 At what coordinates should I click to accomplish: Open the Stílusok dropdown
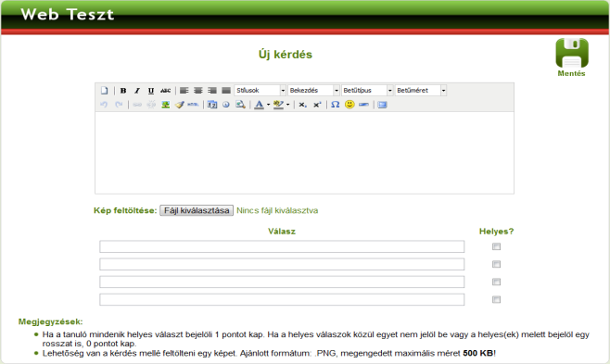261,91
